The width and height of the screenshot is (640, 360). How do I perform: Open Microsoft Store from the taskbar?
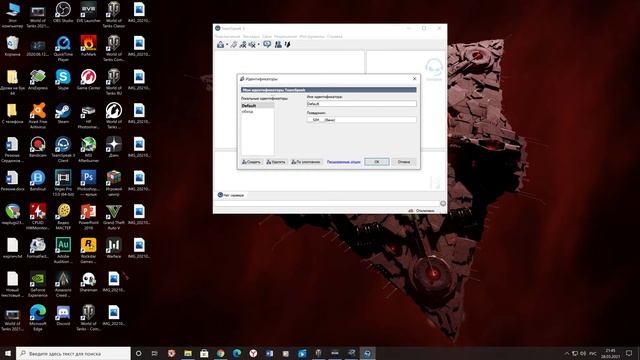pos(204,353)
